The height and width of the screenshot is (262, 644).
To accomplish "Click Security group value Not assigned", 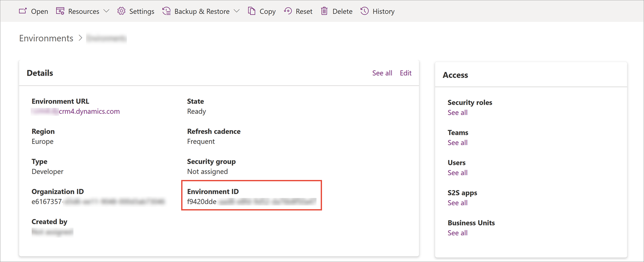I will [207, 171].
